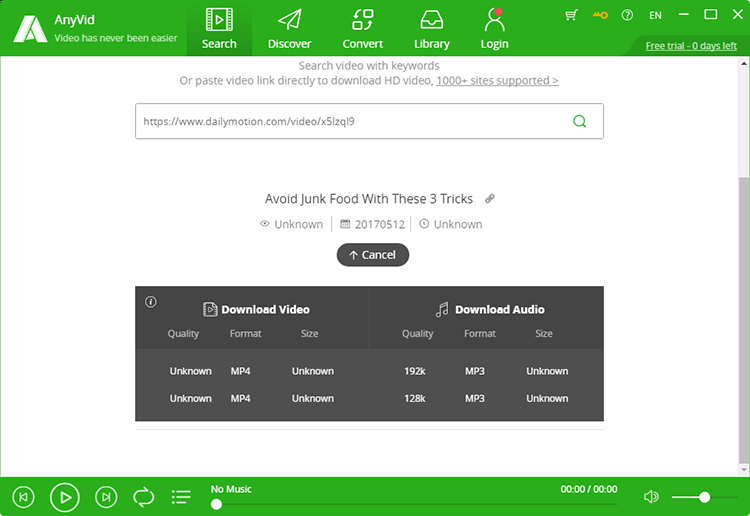Click the volume slider handle
This screenshot has width=750, height=516.
(x=704, y=497)
